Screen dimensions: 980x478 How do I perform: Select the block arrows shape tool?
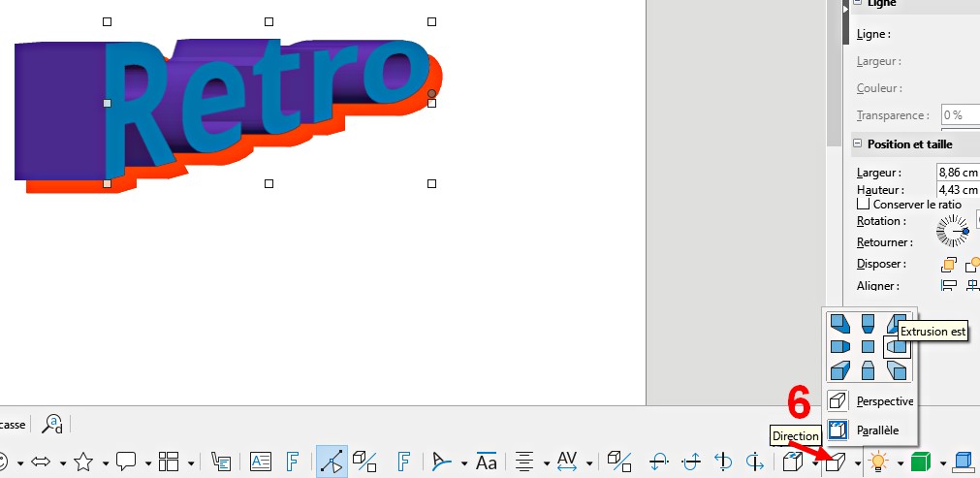pos(41,462)
